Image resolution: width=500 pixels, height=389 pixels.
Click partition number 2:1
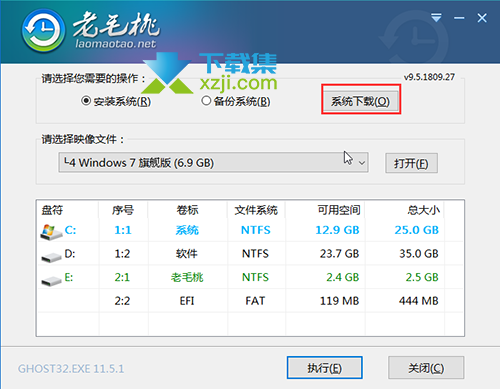pos(122,277)
